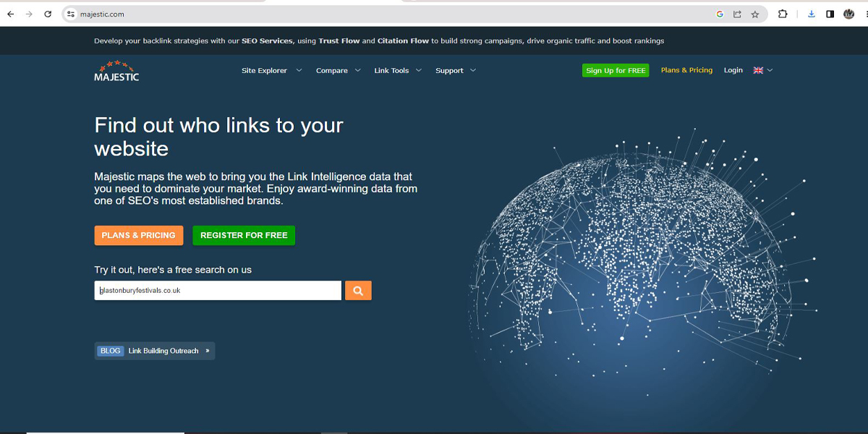Screen dimensions: 868x434
Task: Click the orange PLANS & PRICING button
Action: pyautogui.click(x=138, y=235)
